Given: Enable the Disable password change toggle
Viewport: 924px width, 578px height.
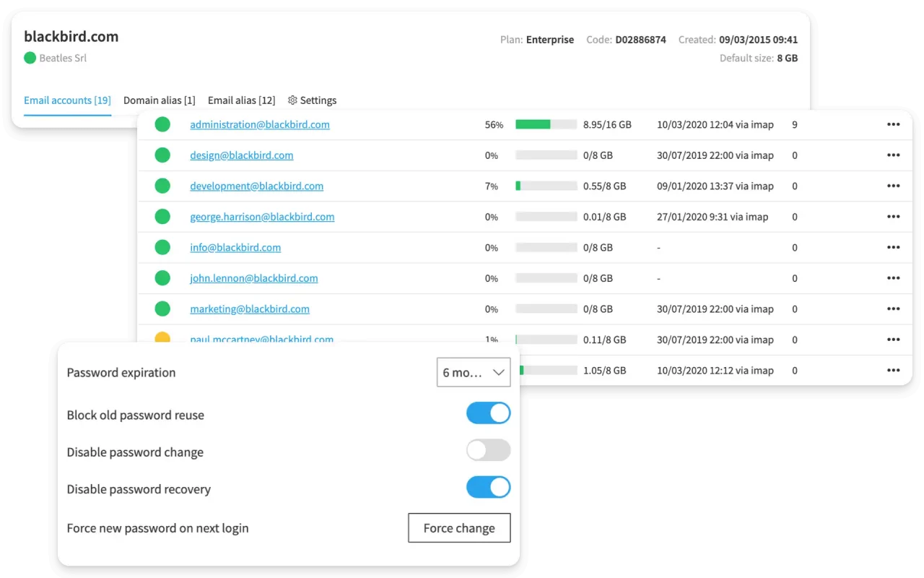Looking at the screenshot, I should (488, 450).
